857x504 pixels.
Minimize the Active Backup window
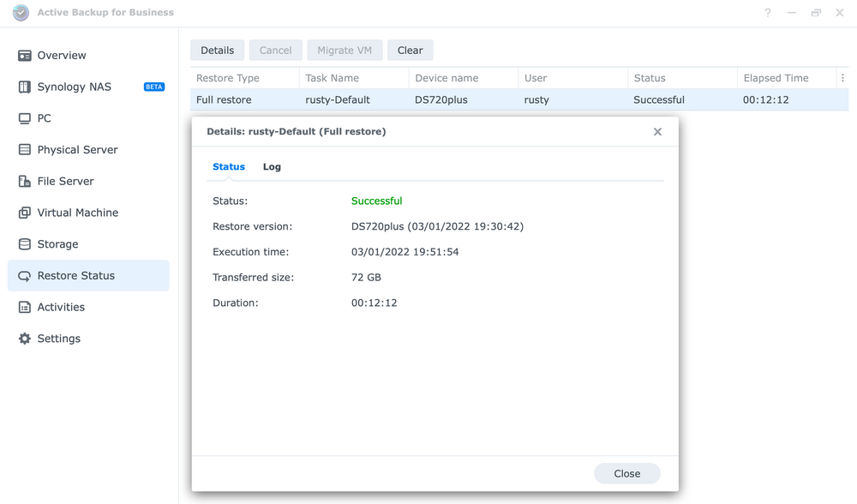click(792, 13)
